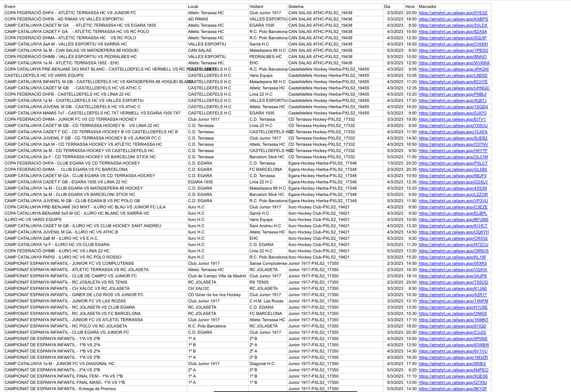This screenshot has height=392, width=571.
Task: Open link ending 5QUIP
Action: pos(453,38)
